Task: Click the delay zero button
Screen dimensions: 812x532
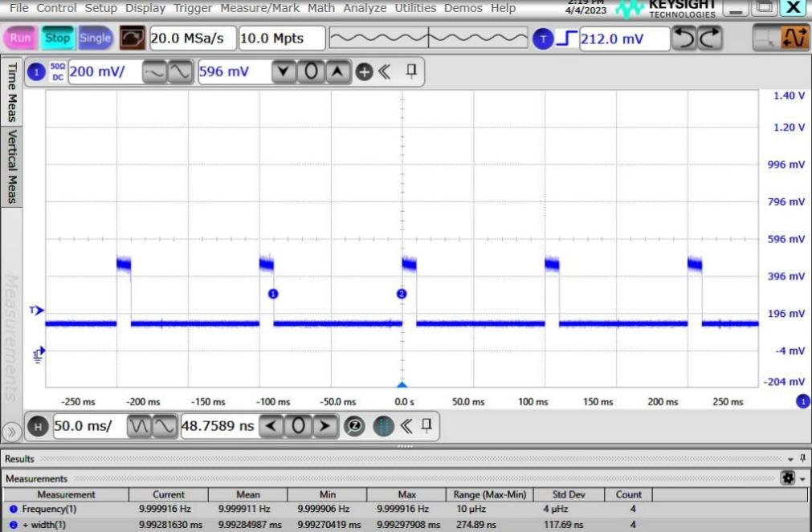Action: [x=298, y=426]
